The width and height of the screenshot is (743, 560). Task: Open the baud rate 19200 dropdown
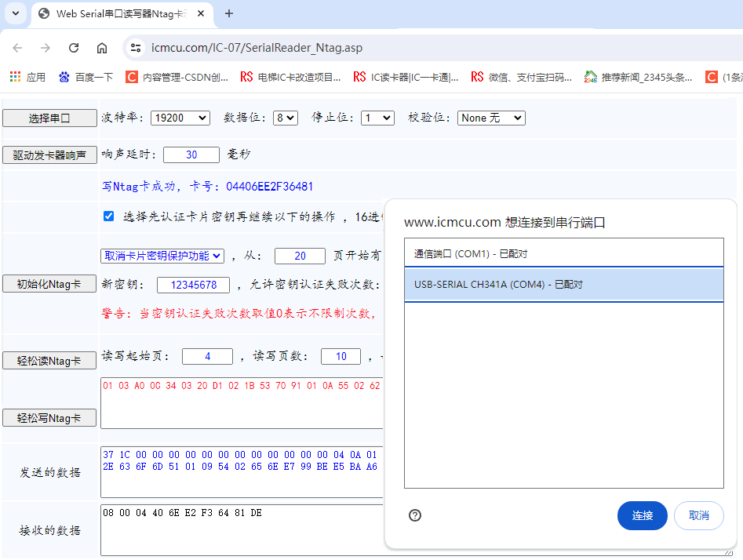[x=180, y=118]
